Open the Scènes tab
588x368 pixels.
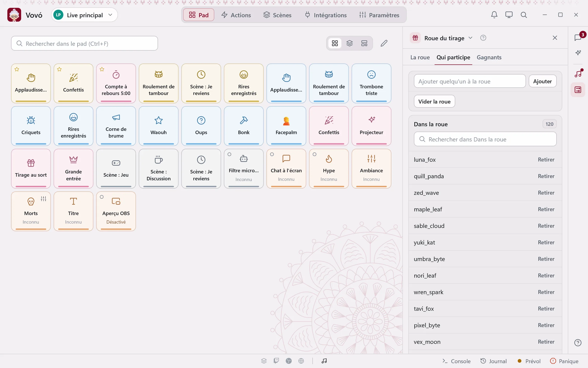(277, 15)
